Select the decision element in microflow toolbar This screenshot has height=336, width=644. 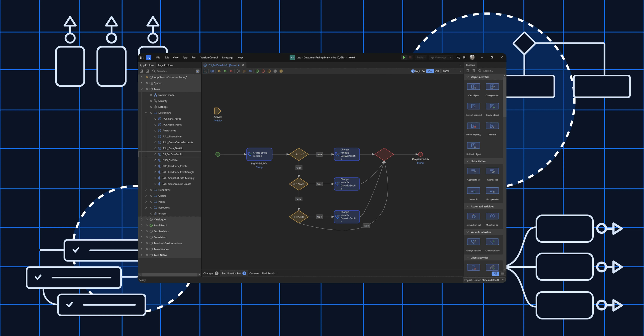[x=219, y=71]
